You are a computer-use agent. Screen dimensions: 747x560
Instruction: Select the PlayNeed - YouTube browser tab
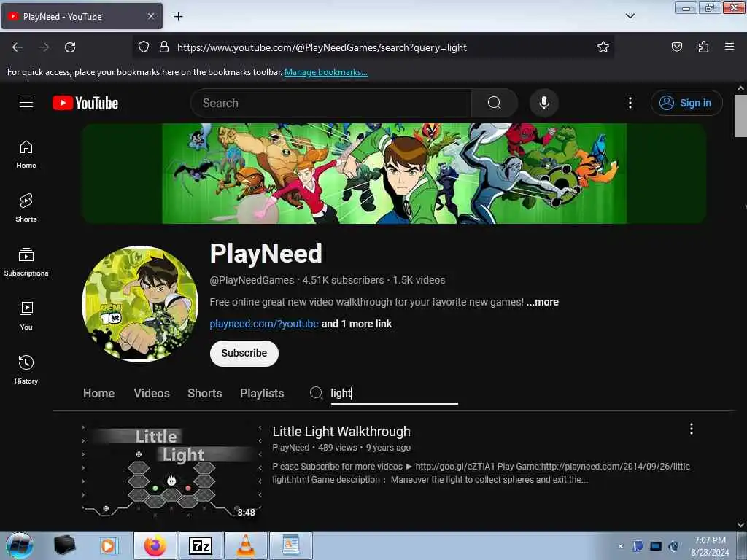coord(82,17)
